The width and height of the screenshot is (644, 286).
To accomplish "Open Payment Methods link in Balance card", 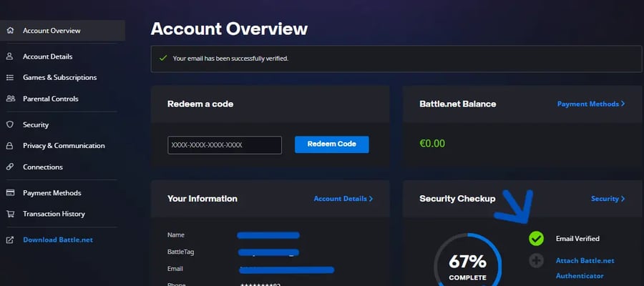I will pyautogui.click(x=591, y=104).
